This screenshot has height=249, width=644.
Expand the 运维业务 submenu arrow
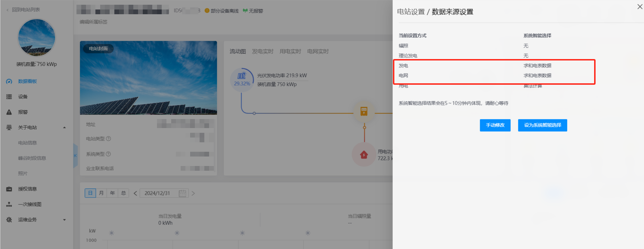(x=64, y=220)
